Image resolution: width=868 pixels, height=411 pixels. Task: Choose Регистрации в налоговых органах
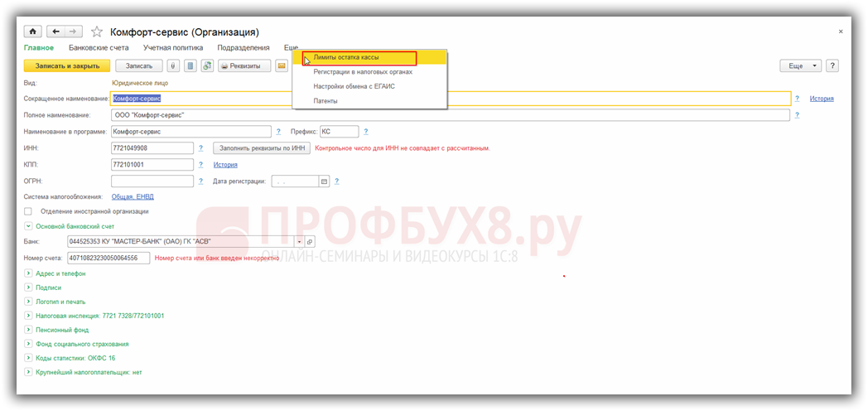click(363, 72)
